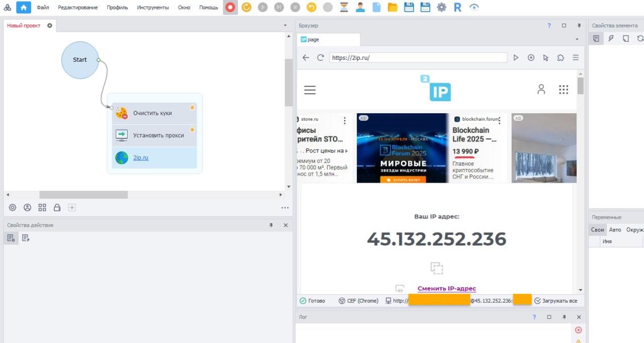Click cursor pointer icon in browser bar
The height and width of the screenshot is (343, 644).
coord(546,58)
